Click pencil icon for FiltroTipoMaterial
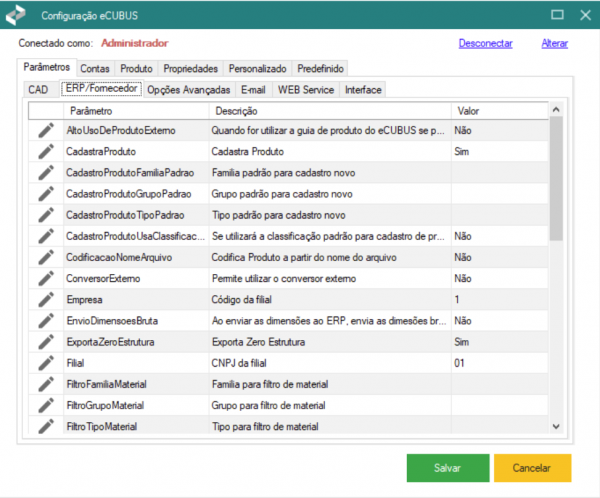Screen dimensions: 600x498 click(x=46, y=426)
